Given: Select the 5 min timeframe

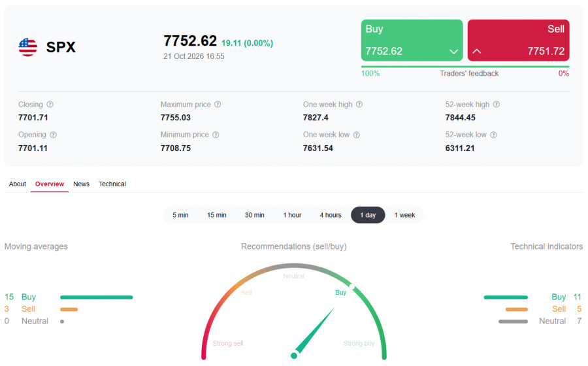Looking at the screenshot, I should coord(180,215).
